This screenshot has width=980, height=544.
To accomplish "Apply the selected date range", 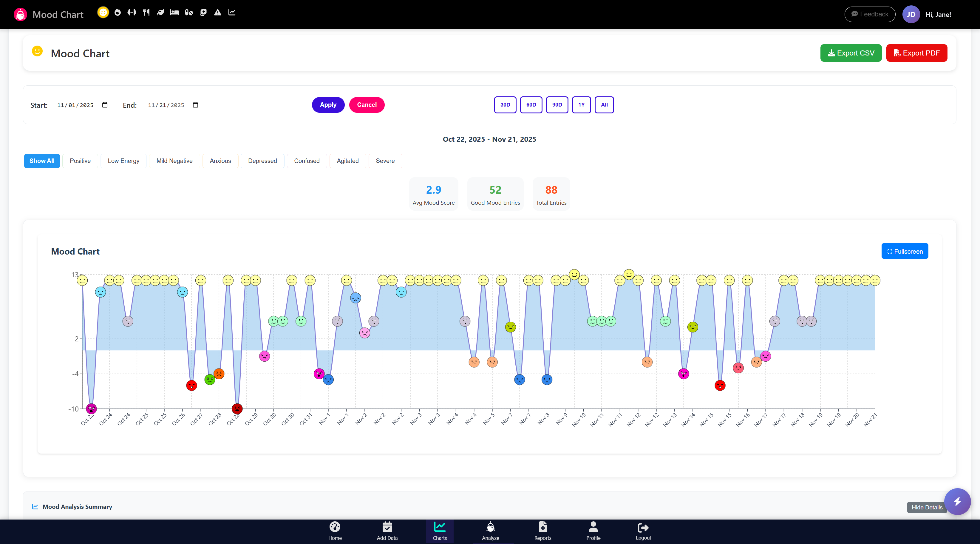I will [328, 105].
